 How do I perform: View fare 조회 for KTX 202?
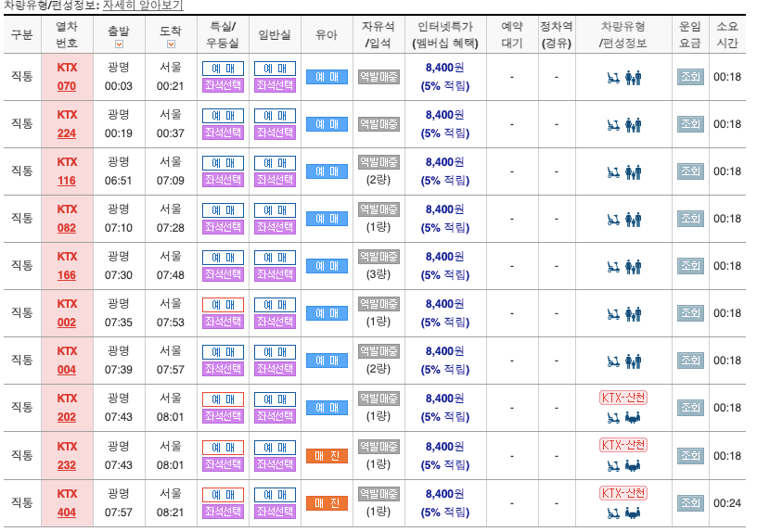[690, 408]
